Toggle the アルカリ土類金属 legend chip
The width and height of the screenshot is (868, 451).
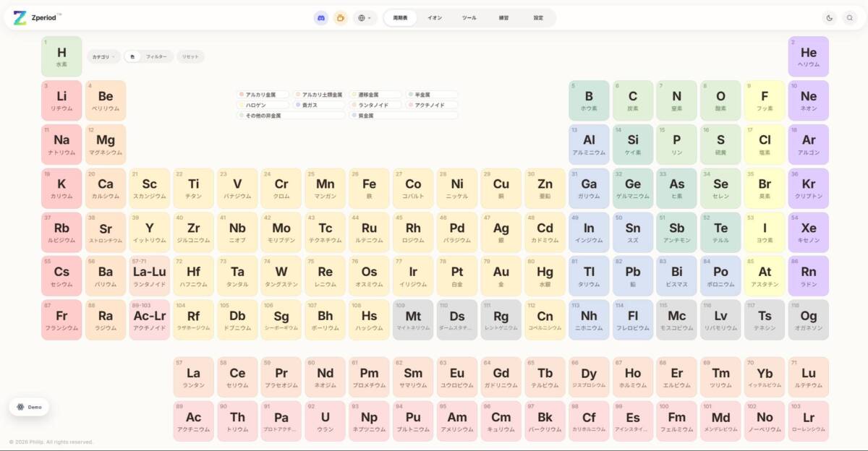(x=320, y=95)
